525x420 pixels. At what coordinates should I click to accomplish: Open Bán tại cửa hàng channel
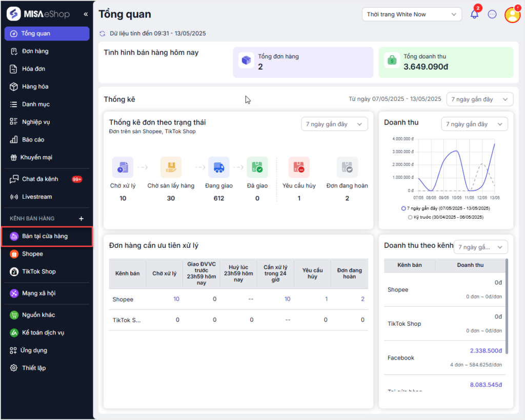point(45,236)
